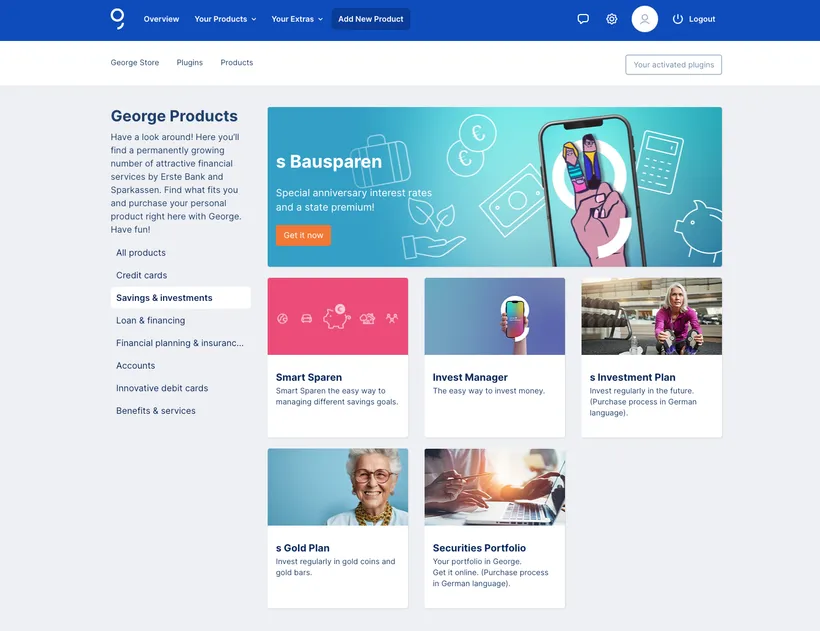This screenshot has height=631, width=820.
Task: Click 'Smart Sparen the easy way' description
Action: coord(337,396)
